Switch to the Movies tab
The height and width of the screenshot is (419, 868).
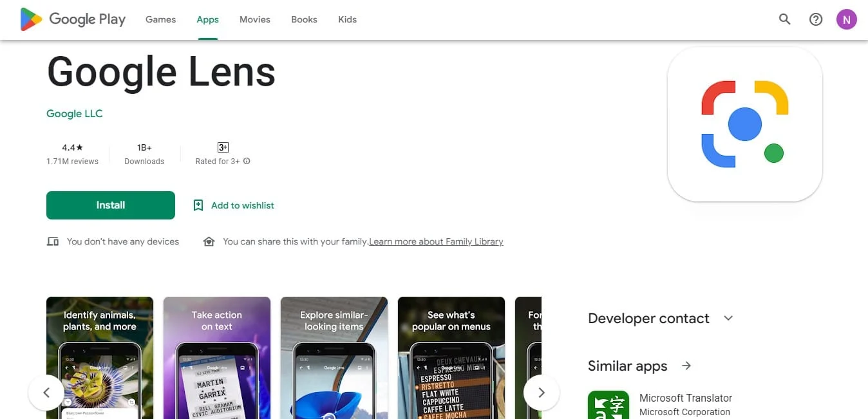(x=255, y=19)
